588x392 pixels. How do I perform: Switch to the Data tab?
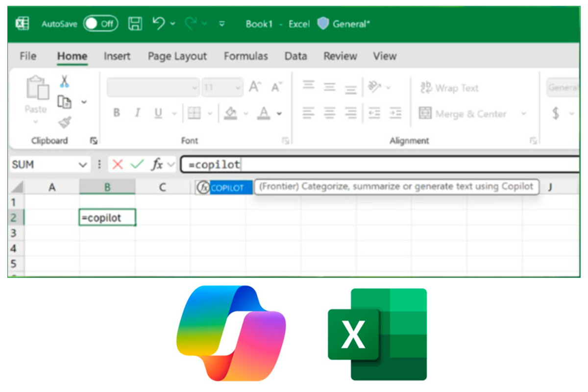coord(295,56)
